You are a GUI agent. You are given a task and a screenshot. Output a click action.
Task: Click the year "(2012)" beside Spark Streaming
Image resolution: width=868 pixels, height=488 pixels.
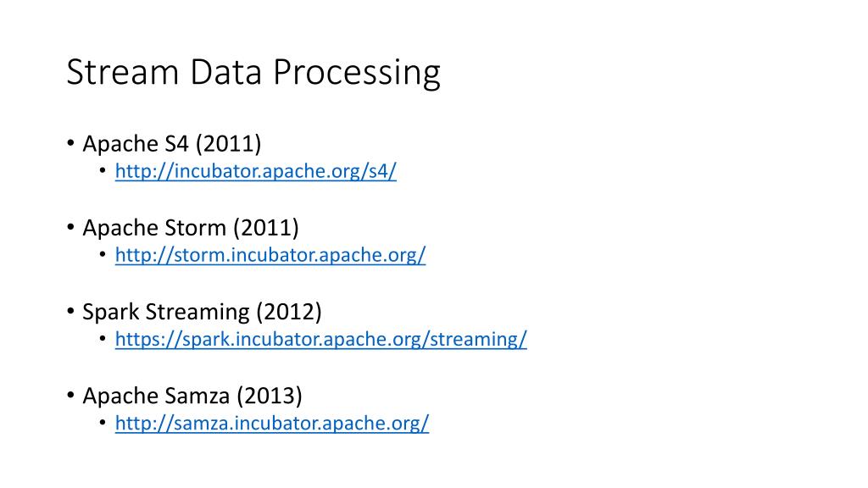click(289, 312)
